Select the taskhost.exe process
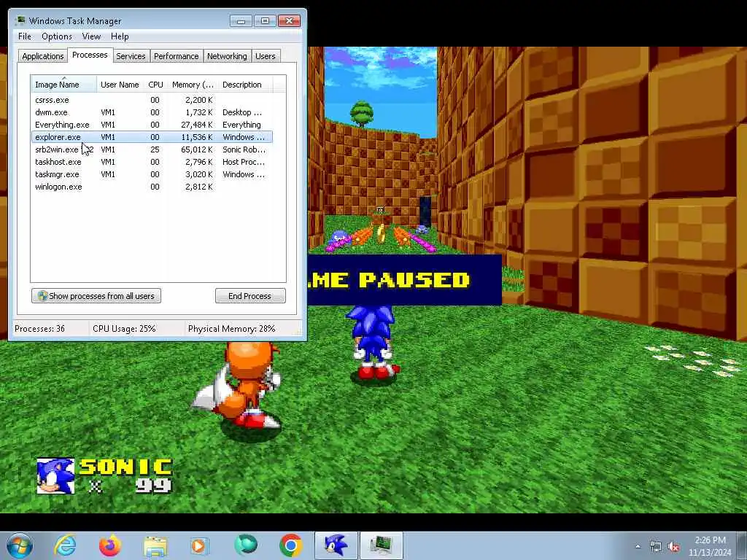Viewport: 747px width, 560px height. tap(152, 162)
